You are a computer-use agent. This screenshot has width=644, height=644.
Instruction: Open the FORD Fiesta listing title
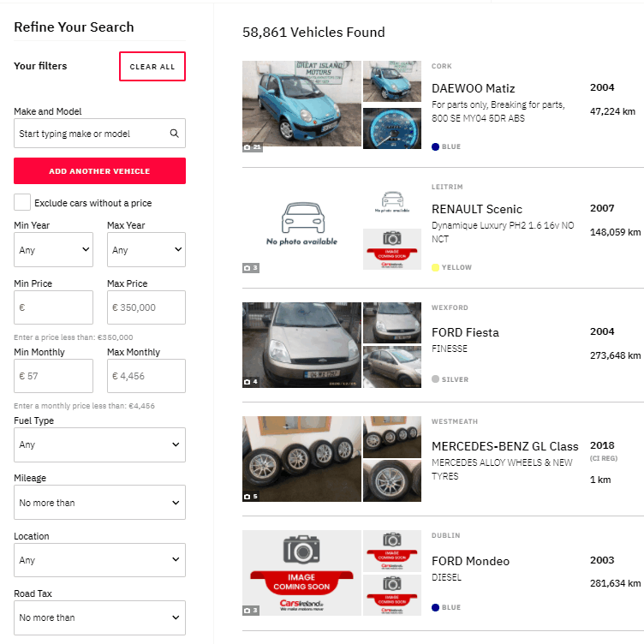(x=465, y=332)
